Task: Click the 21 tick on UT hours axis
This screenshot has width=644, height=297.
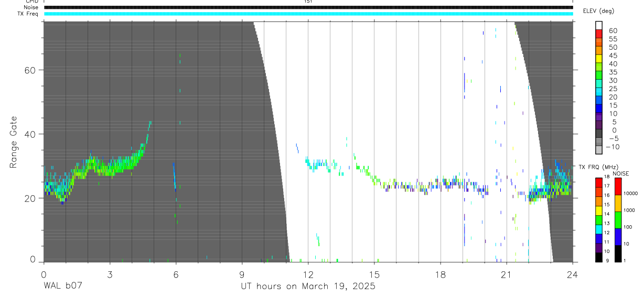Action: (507, 274)
